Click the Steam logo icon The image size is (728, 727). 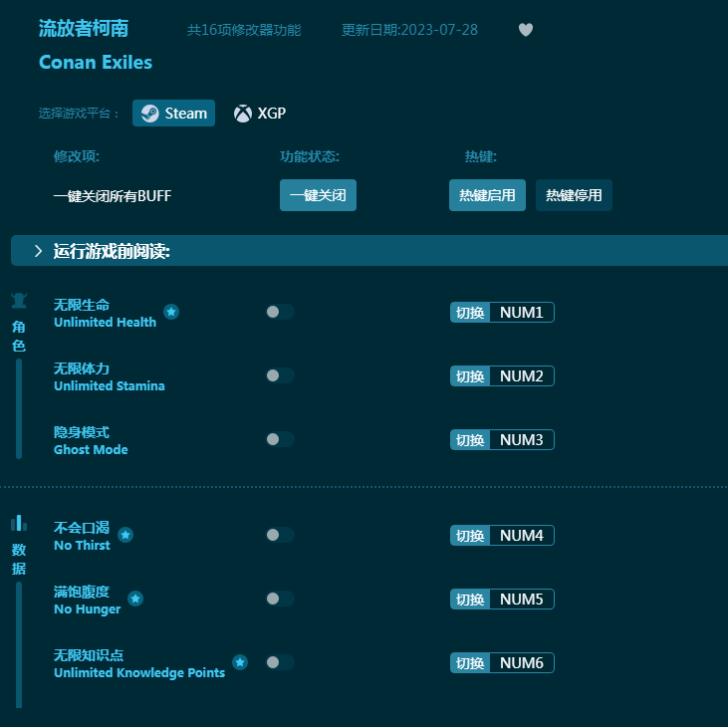(x=150, y=114)
